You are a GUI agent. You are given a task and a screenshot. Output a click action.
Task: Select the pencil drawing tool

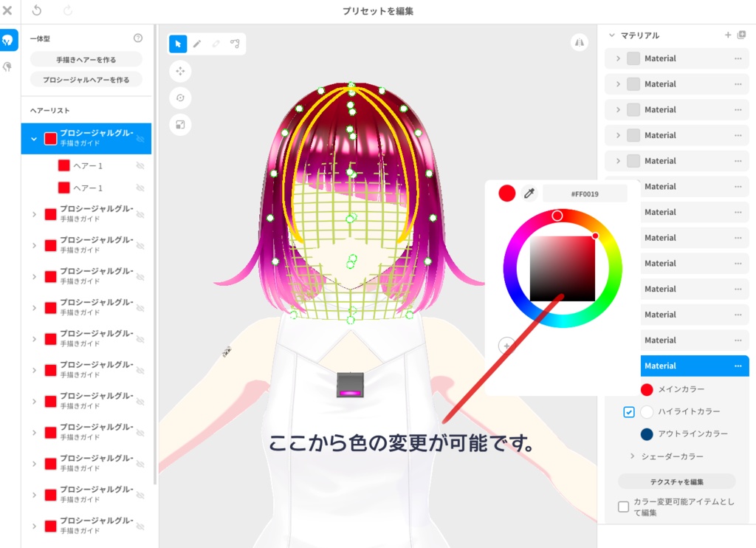click(198, 44)
